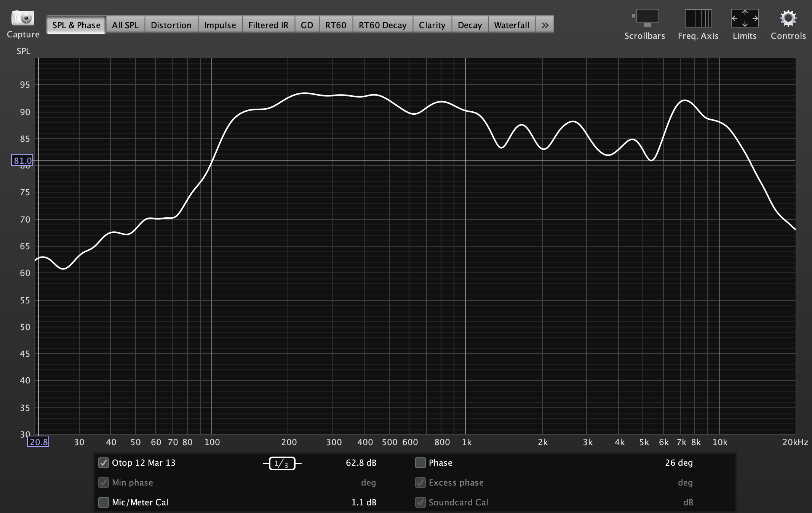Screen dimensions: 812x513
Task: Switch to the Impulse tab
Action: (220, 25)
